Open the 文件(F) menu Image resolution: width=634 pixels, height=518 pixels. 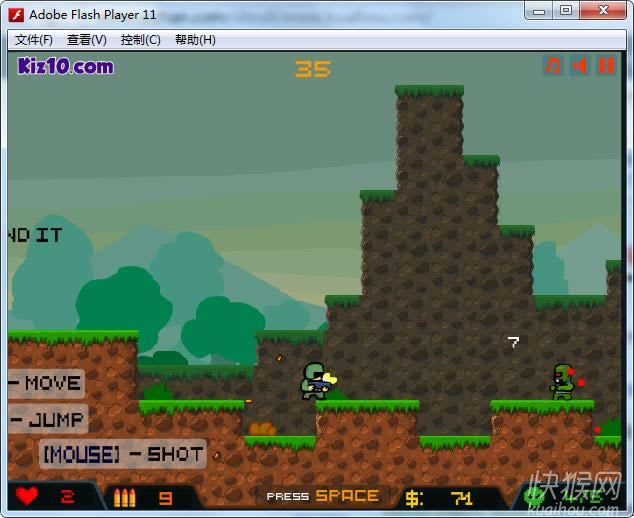[34, 40]
